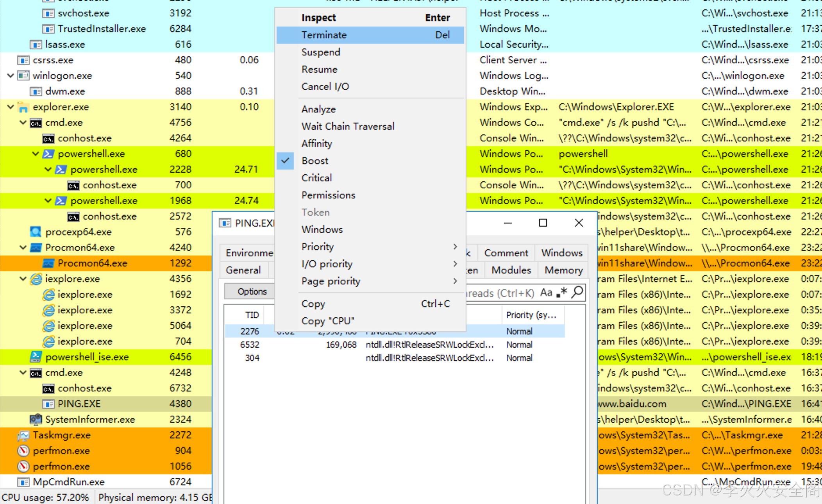Toggle regex search icon in threads filter
Viewport: 822px width, 504px height.
pos(562,292)
